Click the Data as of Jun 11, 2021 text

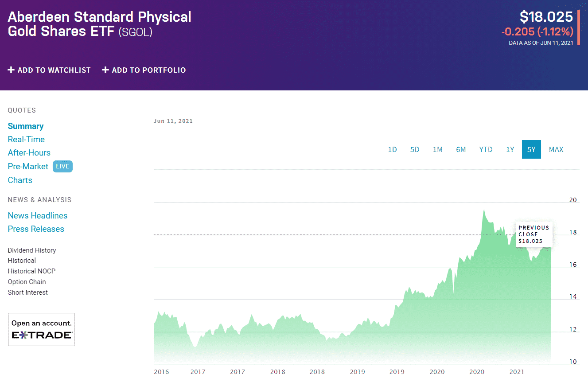pyautogui.click(x=541, y=43)
